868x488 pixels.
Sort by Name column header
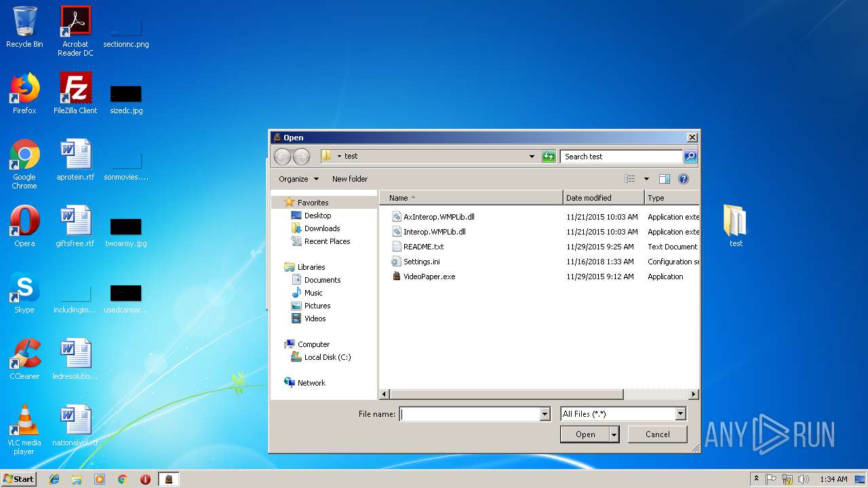[x=471, y=198]
